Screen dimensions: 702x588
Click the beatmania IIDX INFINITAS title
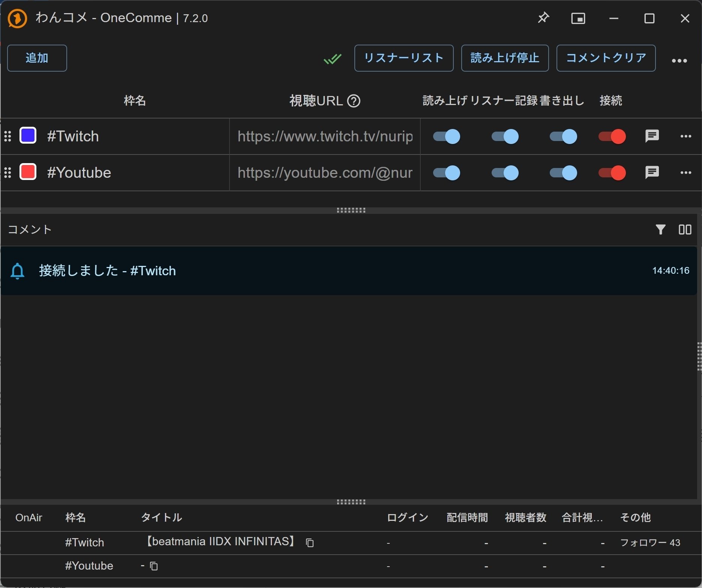pos(220,542)
